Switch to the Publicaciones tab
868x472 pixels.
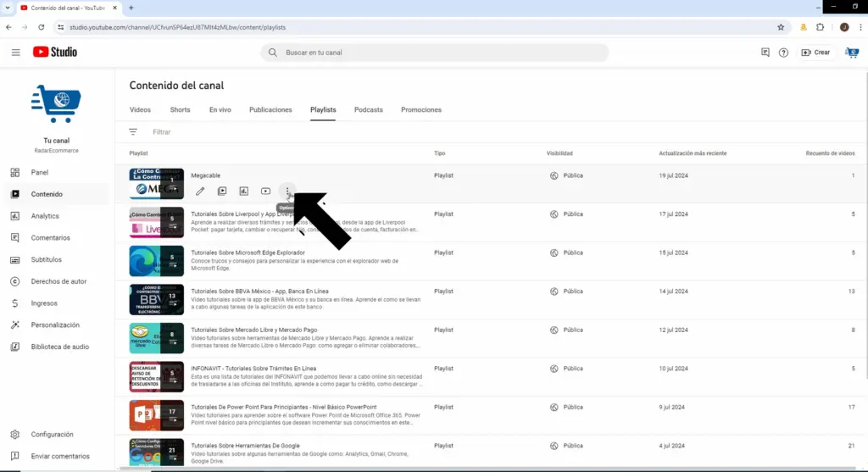pos(270,109)
